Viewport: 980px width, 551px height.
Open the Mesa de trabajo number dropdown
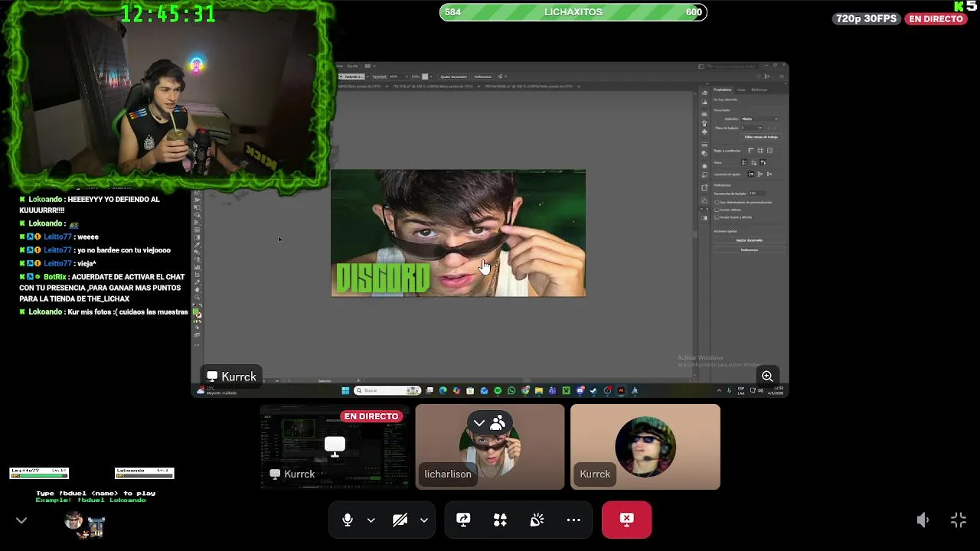pyautogui.click(x=752, y=128)
